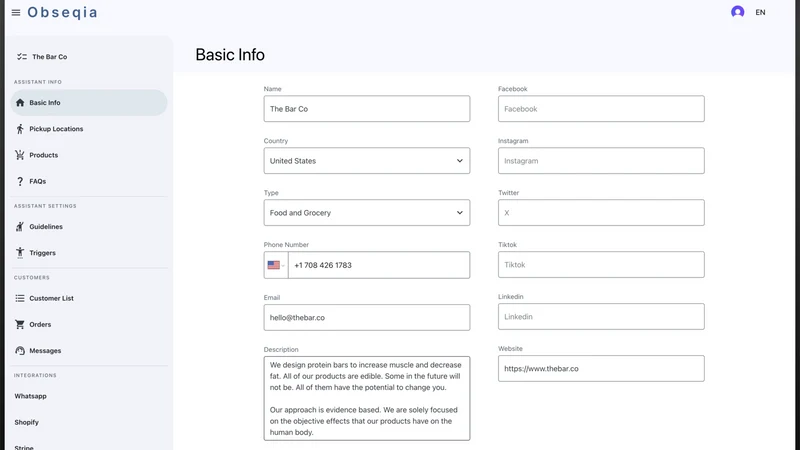Viewport: 800px width, 450px height.
Task: Click the Customer List lines icon
Action: point(20,298)
